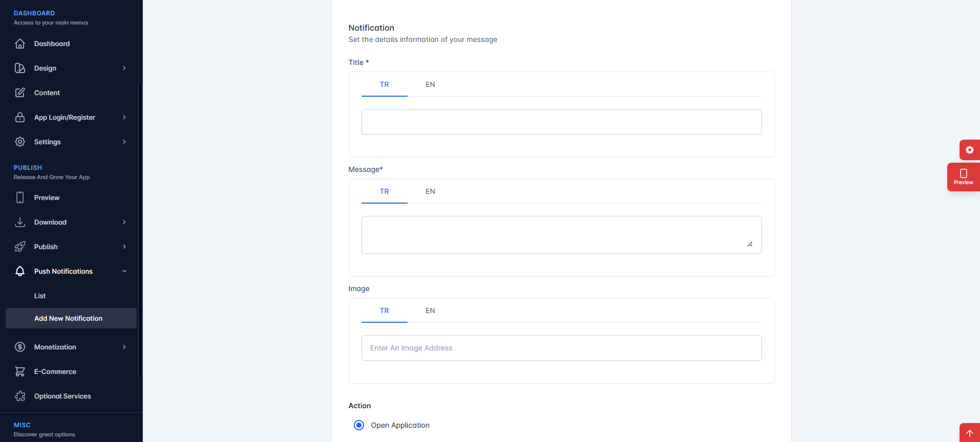Image resolution: width=980 pixels, height=442 pixels.
Task: Open E-Commerce menu label
Action: tap(55, 371)
